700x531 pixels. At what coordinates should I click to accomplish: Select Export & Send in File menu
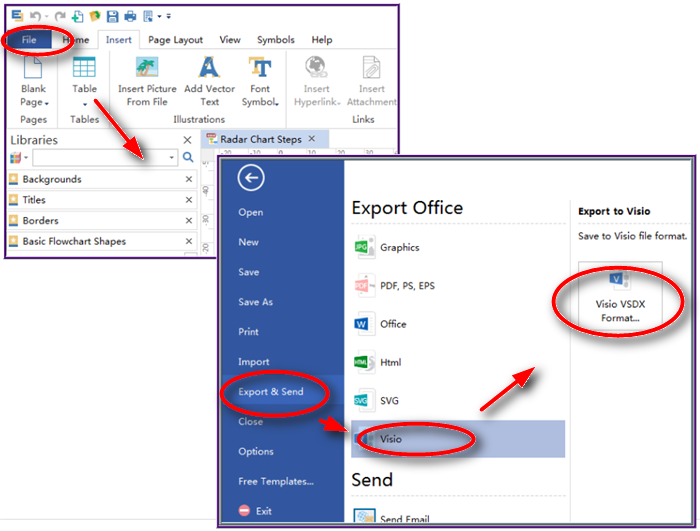tap(283, 392)
